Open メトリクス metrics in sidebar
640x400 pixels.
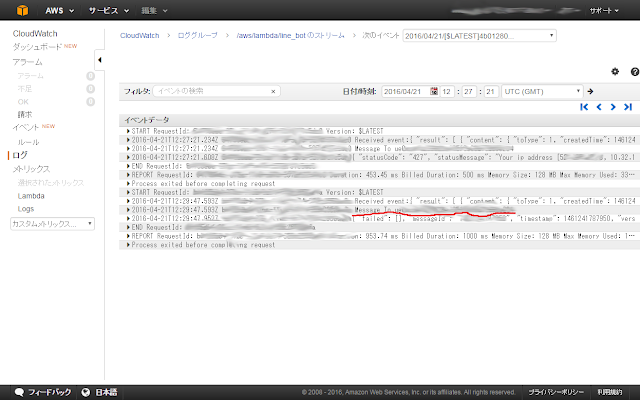(31, 169)
